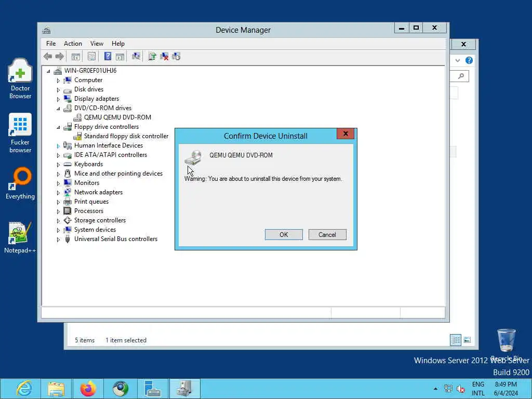
Task: Select Standard floppy disk controller
Action: 126,136
